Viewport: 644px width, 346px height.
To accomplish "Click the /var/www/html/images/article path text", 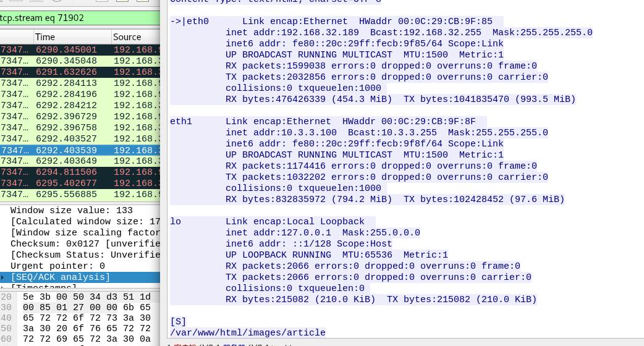I will (247, 333).
